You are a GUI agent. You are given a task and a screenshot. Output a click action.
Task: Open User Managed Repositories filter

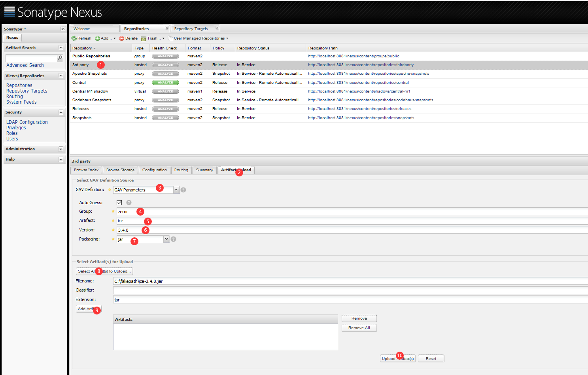[x=198, y=38]
